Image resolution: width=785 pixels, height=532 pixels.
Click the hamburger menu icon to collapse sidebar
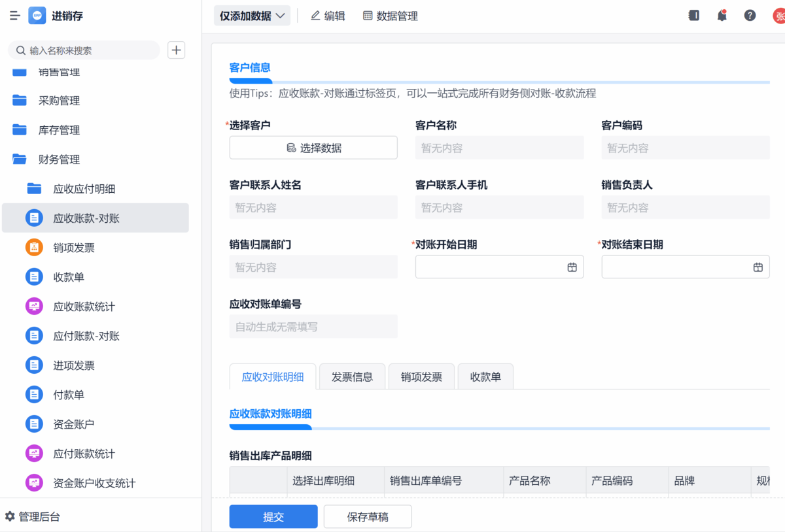(15, 16)
